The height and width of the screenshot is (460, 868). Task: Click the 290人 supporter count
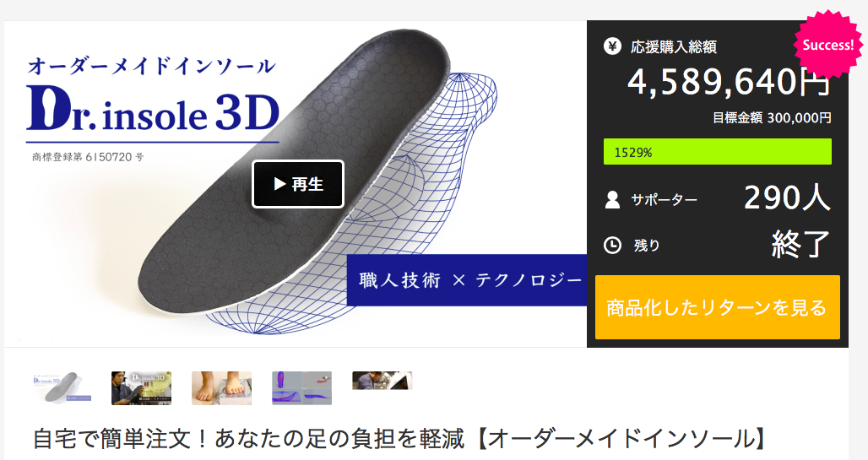pyautogui.click(x=787, y=198)
